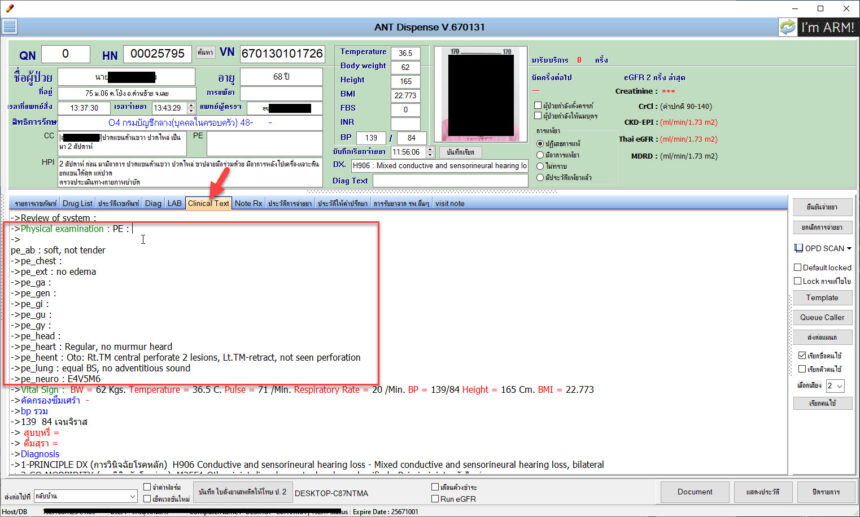Click the patient photo thumbnail
This screenshot has height=517, width=860.
(x=470, y=95)
